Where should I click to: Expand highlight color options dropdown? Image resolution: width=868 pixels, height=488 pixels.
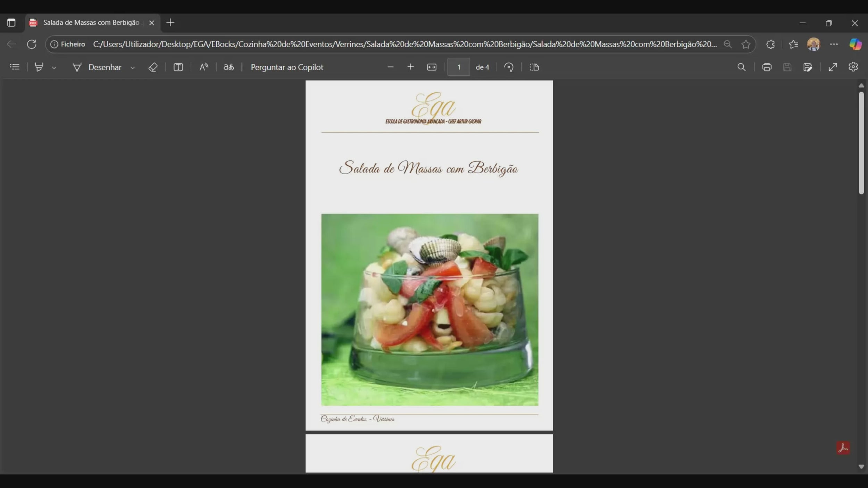[54, 68]
